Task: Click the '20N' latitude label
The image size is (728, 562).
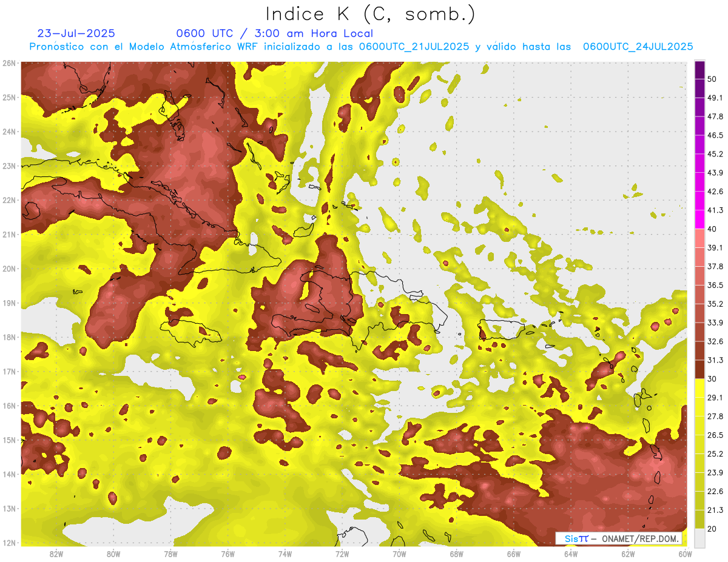Action: (9, 269)
